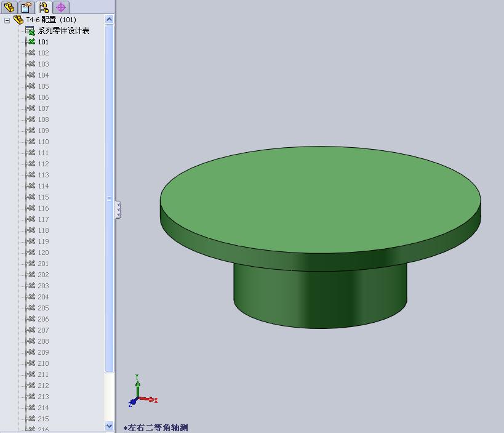The width and height of the screenshot is (504, 433).
Task: Click the icon beside configuration 111
Action: [31, 153]
